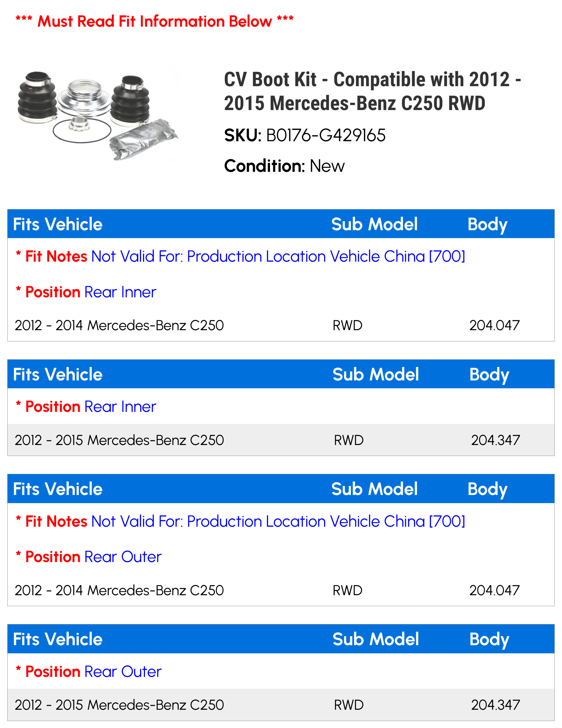Select the first 2012 - 2015 Mercedes-Benz C250 row

(x=281, y=440)
